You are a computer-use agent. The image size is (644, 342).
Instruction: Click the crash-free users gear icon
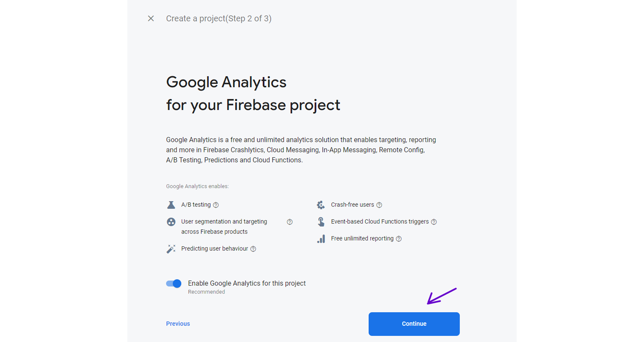click(320, 205)
